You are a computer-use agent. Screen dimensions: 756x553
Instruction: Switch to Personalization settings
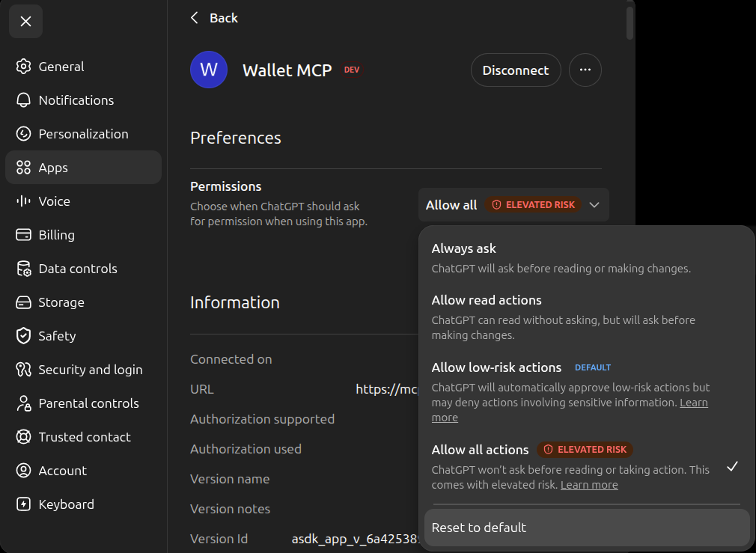pyautogui.click(x=83, y=134)
